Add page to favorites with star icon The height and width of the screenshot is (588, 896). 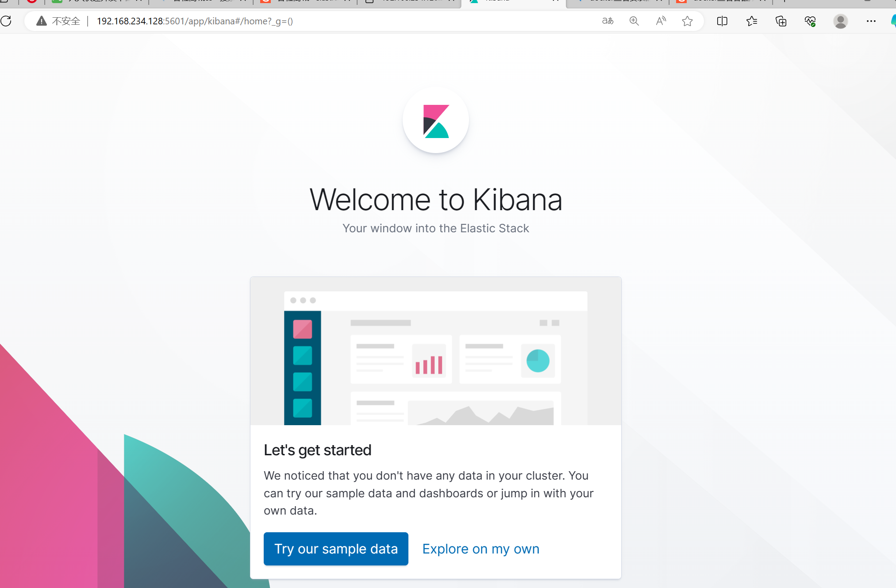click(687, 21)
